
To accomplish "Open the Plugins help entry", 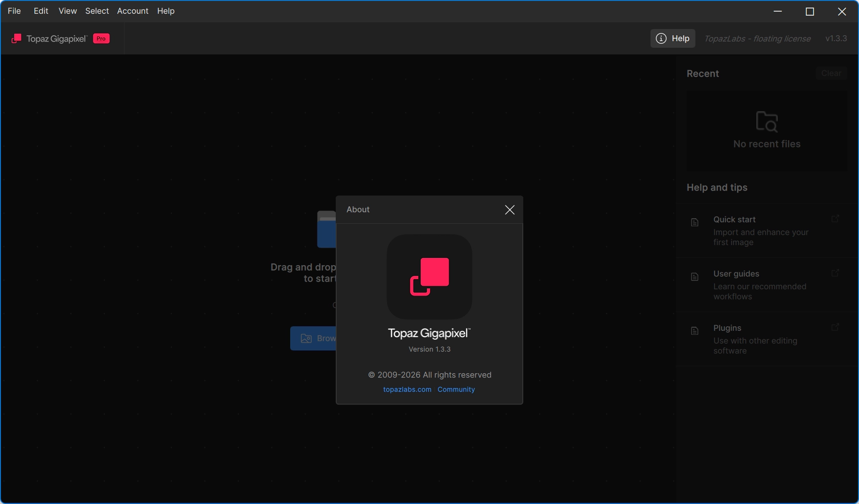I will 766,339.
